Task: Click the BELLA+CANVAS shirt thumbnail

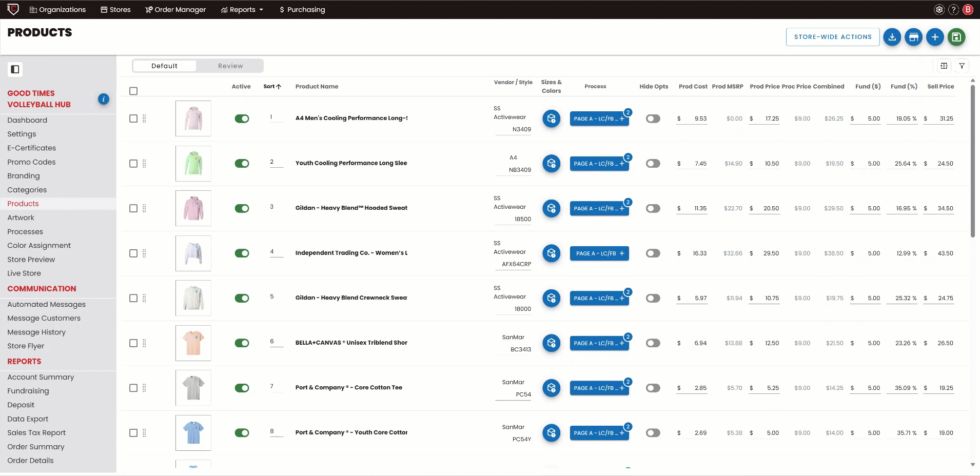Action: click(193, 343)
